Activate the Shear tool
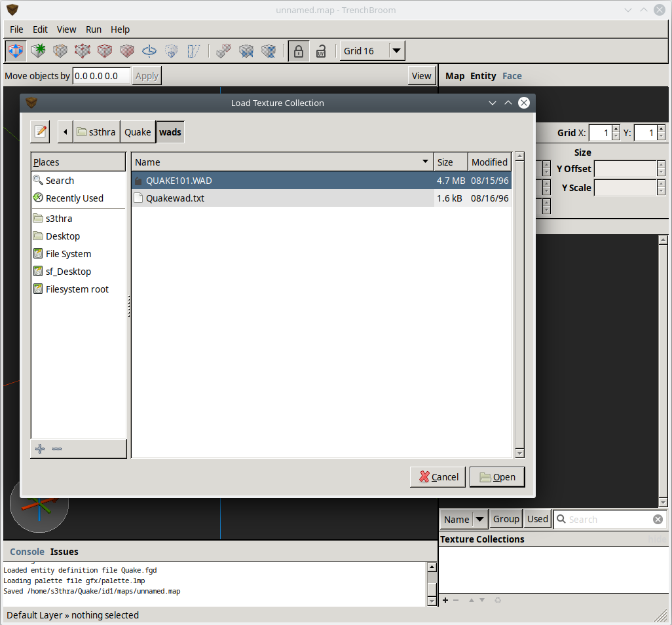The image size is (672, 625). 194,51
